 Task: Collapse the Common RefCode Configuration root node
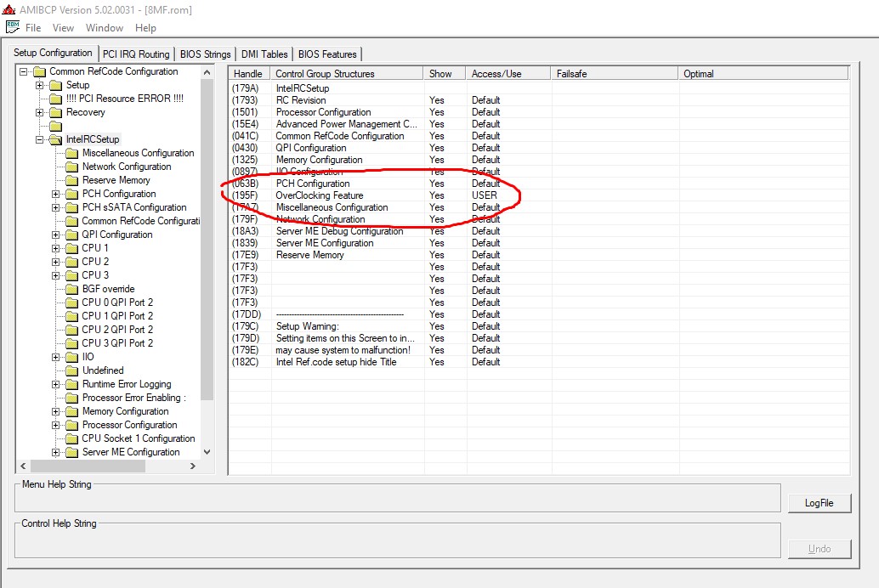click(23, 71)
